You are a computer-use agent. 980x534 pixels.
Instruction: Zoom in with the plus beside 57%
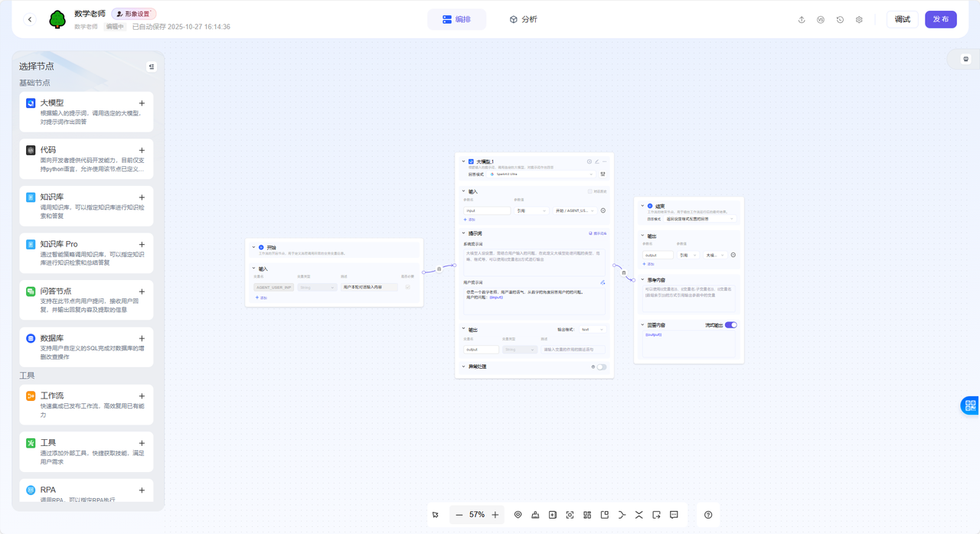[x=495, y=515]
